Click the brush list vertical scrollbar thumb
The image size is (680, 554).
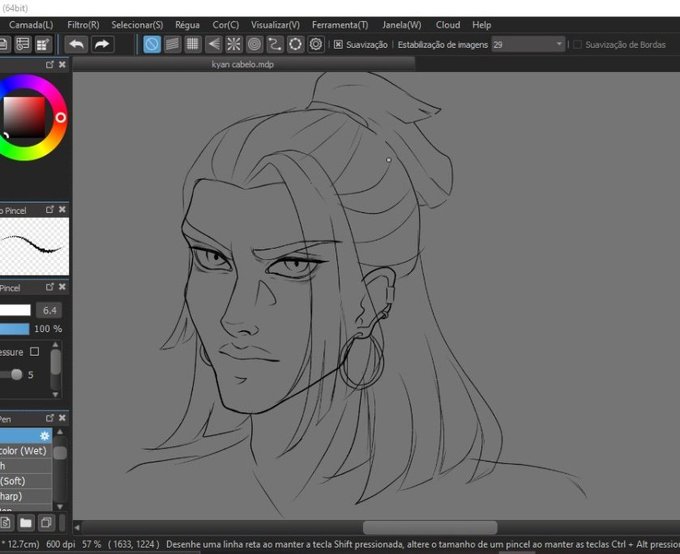tap(60, 452)
